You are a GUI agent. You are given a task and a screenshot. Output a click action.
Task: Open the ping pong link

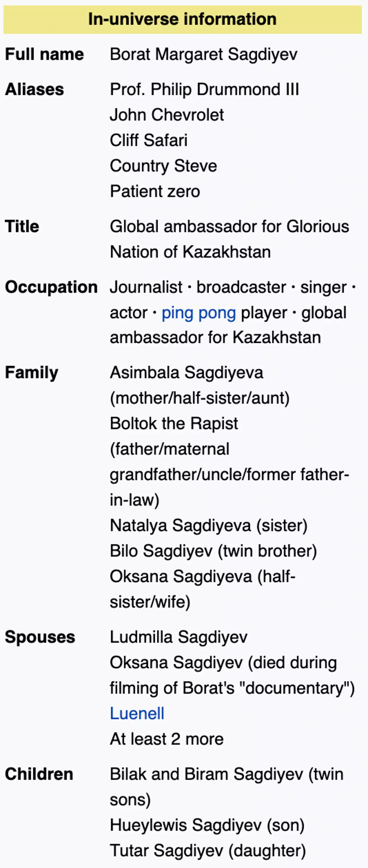[199, 313]
